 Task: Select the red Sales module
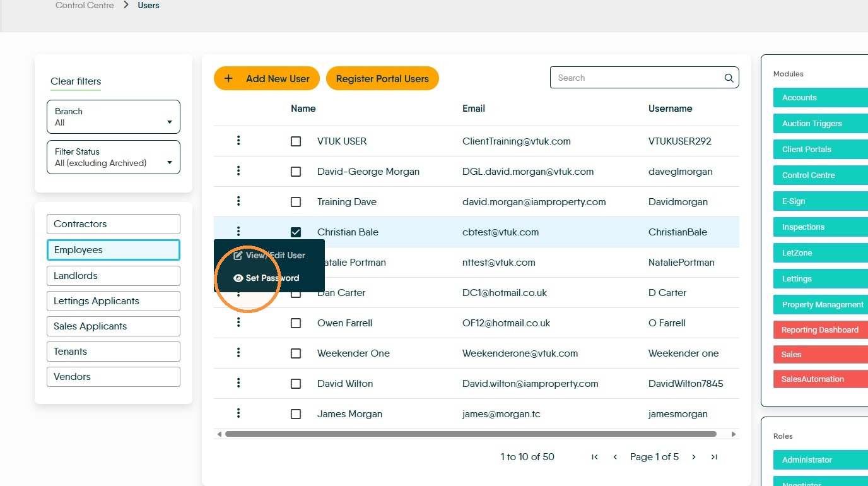point(821,355)
